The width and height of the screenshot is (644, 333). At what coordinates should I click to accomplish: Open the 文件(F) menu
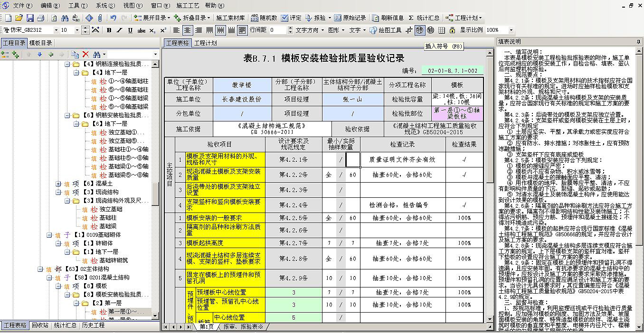pos(22,6)
